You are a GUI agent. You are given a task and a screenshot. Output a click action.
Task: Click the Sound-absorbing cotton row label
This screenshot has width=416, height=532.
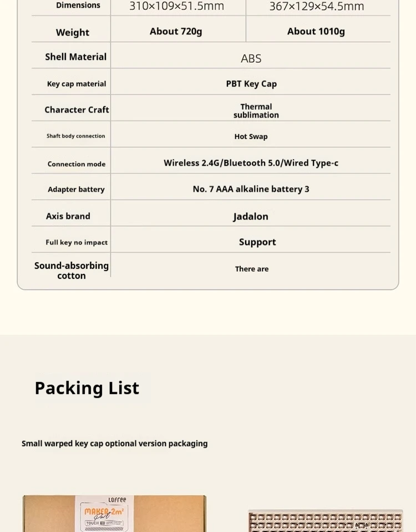click(x=72, y=270)
